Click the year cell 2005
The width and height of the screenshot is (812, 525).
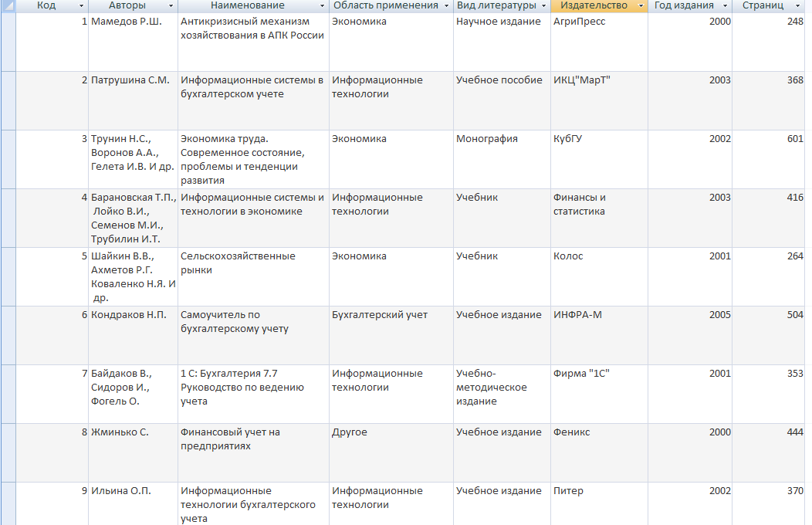point(690,336)
